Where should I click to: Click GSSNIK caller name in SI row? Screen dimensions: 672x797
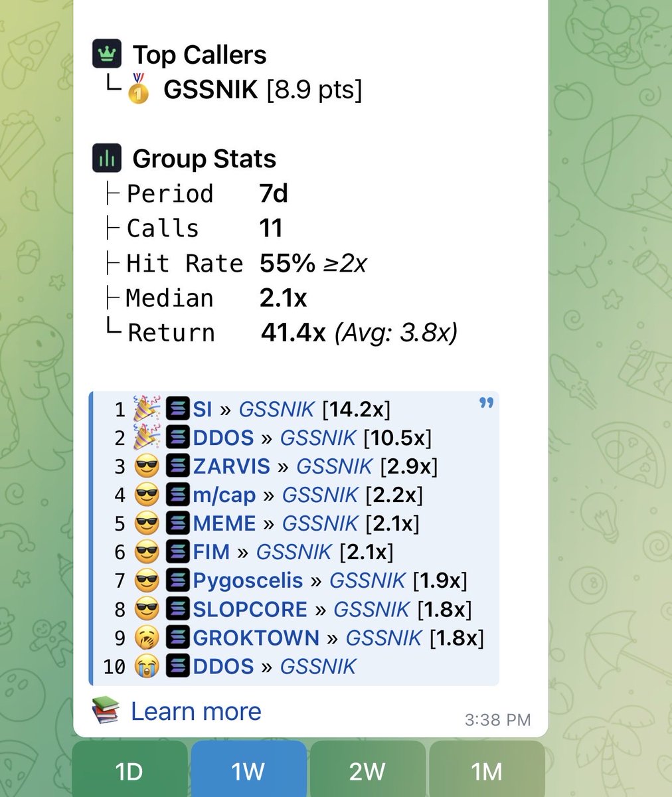pyautogui.click(x=276, y=408)
